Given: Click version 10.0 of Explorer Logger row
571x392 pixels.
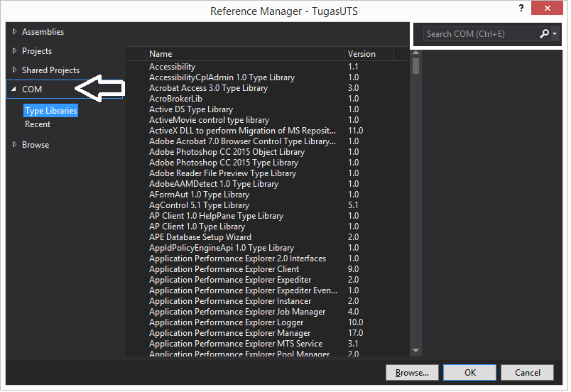Looking at the screenshot, I should (355, 322).
